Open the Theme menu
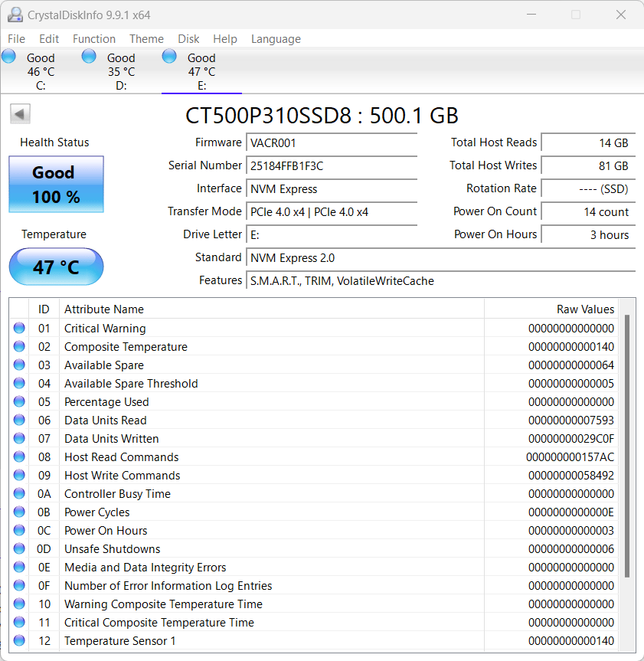The height and width of the screenshot is (661, 644). click(146, 39)
